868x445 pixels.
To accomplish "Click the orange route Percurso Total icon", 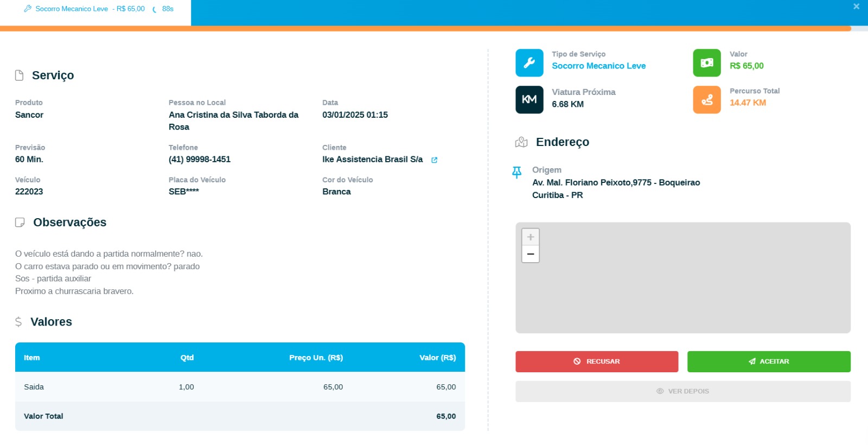I will point(706,100).
